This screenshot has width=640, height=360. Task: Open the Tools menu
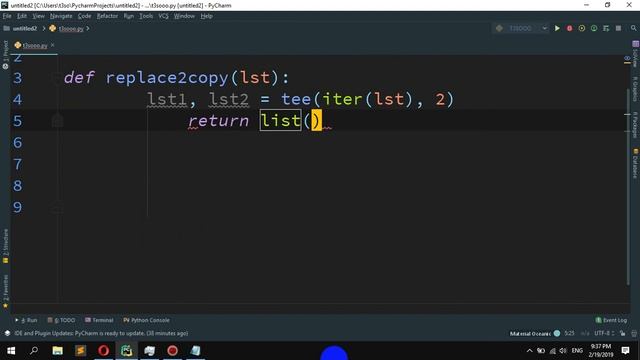pos(146,16)
